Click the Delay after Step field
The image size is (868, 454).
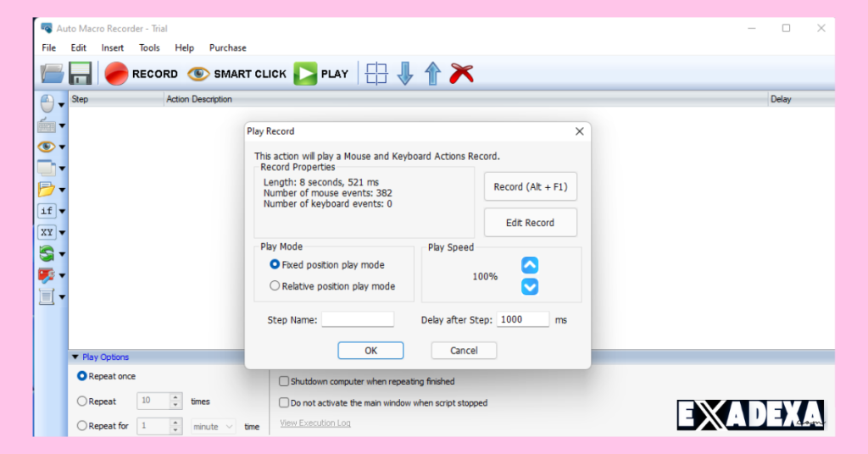[522, 319]
